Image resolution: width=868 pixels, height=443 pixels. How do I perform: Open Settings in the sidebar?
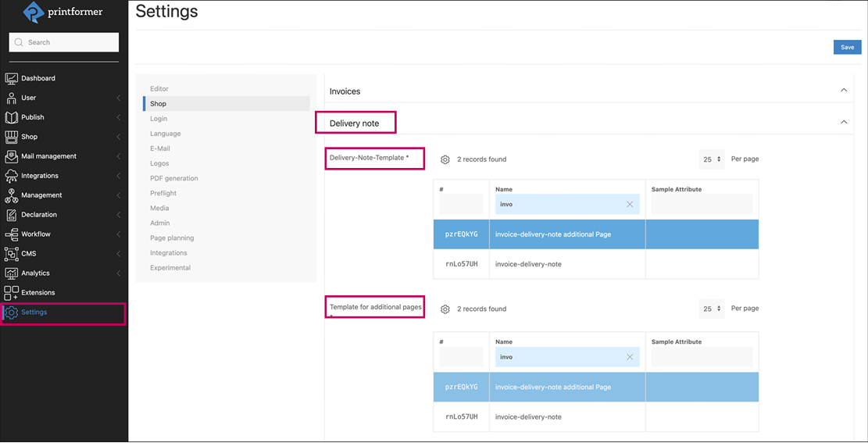(34, 313)
